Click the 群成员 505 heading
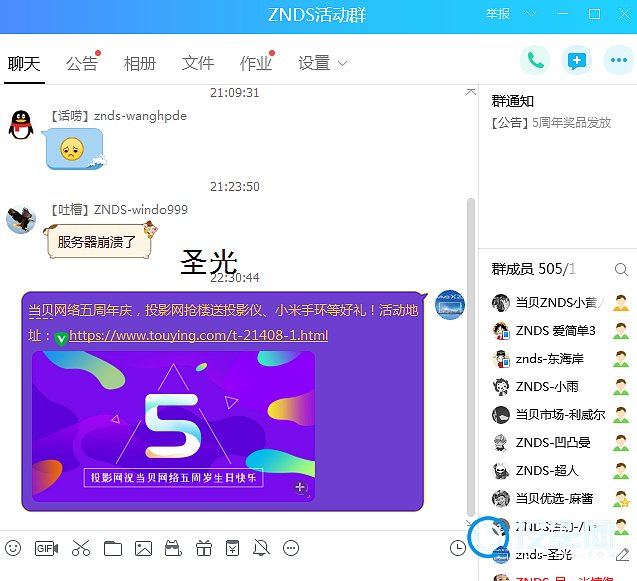 pyautogui.click(x=533, y=269)
